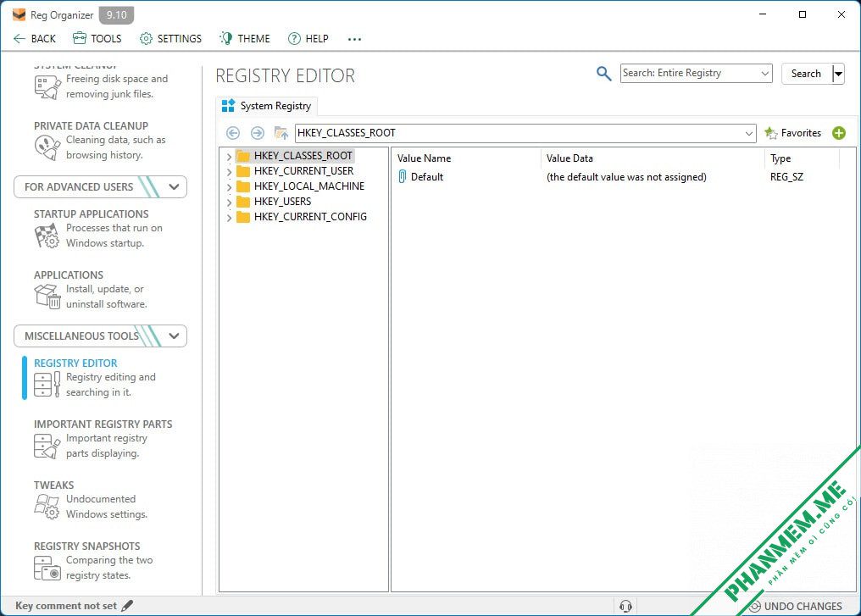Expand the HKEY_CURRENT_USER tree node
The image size is (861, 616).
click(x=229, y=172)
